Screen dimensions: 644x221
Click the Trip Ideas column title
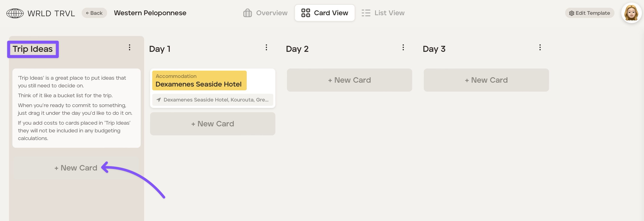click(33, 49)
